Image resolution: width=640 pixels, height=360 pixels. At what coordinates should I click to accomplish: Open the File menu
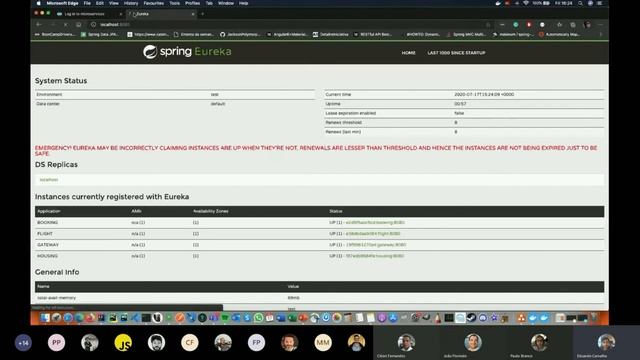(87, 3)
